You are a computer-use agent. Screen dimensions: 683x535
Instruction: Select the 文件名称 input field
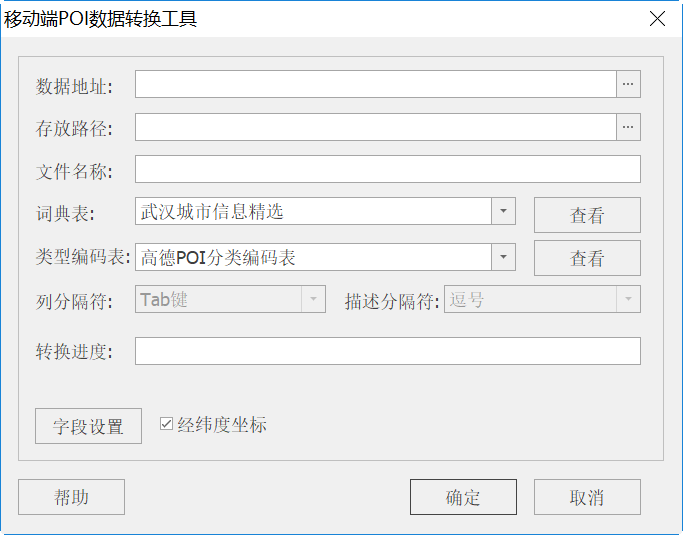387,170
